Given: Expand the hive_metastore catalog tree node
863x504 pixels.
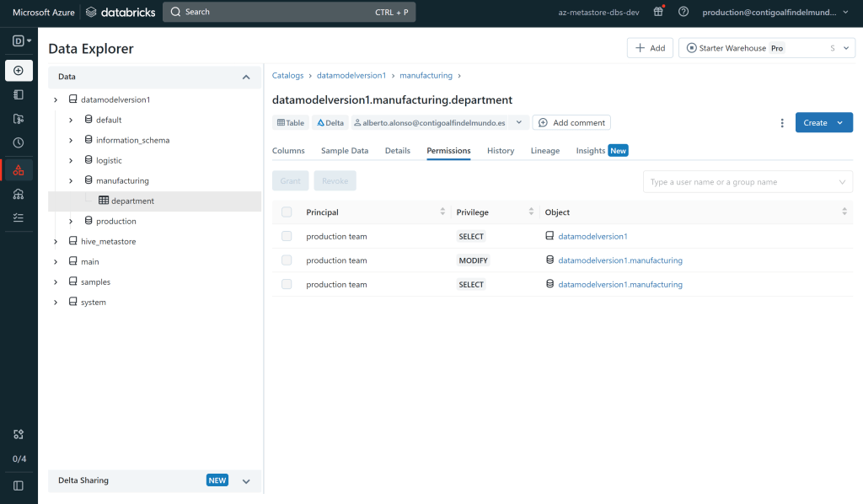Looking at the screenshot, I should [x=56, y=242].
